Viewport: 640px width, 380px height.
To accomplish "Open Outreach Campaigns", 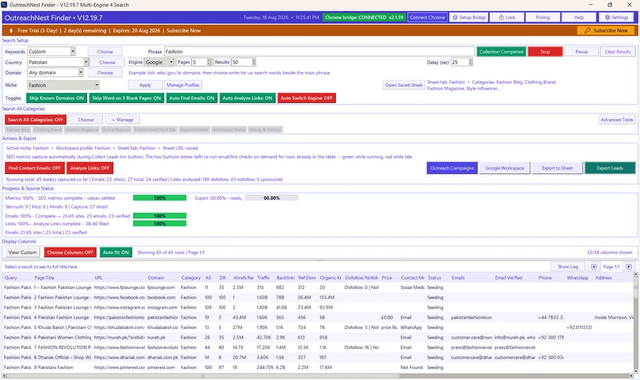I will click(x=452, y=168).
